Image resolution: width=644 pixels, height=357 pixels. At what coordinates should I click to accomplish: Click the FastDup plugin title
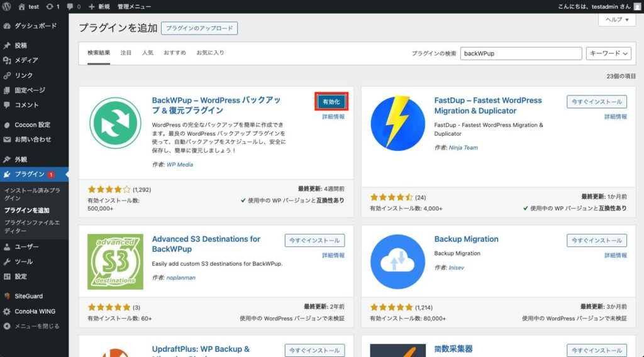pyautogui.click(x=488, y=106)
